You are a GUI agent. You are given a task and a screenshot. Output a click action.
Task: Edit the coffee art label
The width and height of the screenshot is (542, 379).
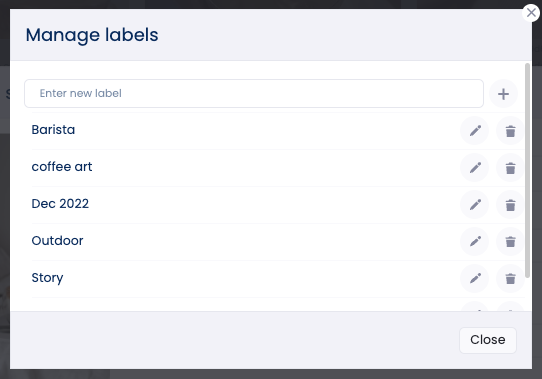tap(475, 168)
